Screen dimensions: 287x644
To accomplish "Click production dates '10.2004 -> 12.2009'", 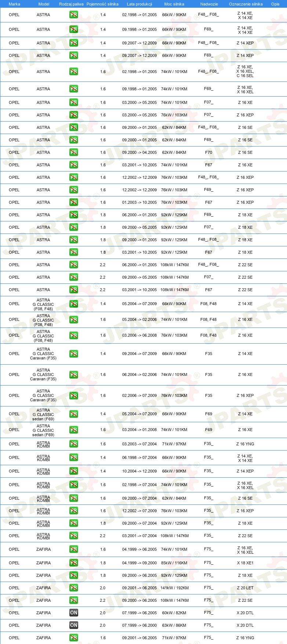I will (139, 471).
